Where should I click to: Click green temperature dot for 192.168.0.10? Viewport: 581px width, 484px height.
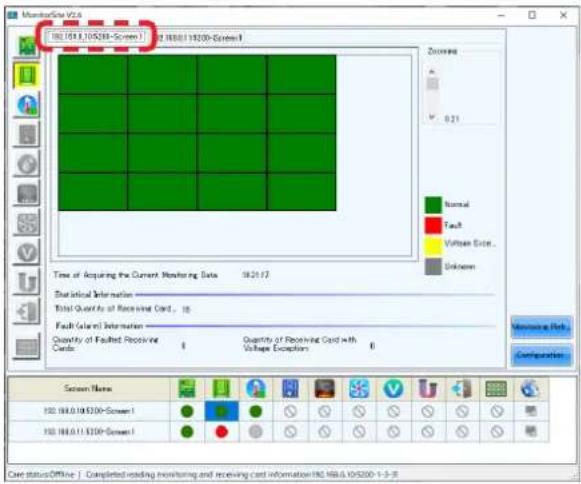[x=256, y=411]
